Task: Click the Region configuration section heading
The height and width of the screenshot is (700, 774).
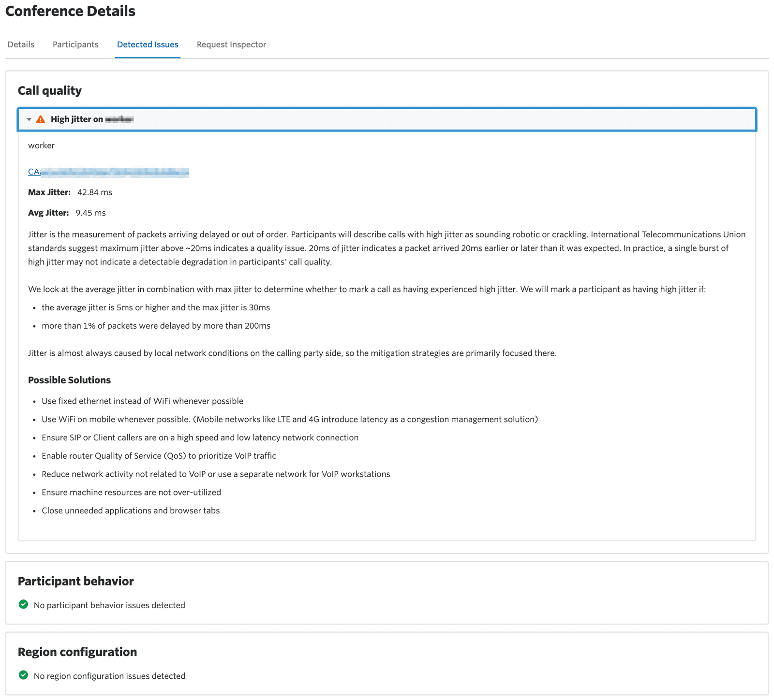Action: [x=77, y=652]
